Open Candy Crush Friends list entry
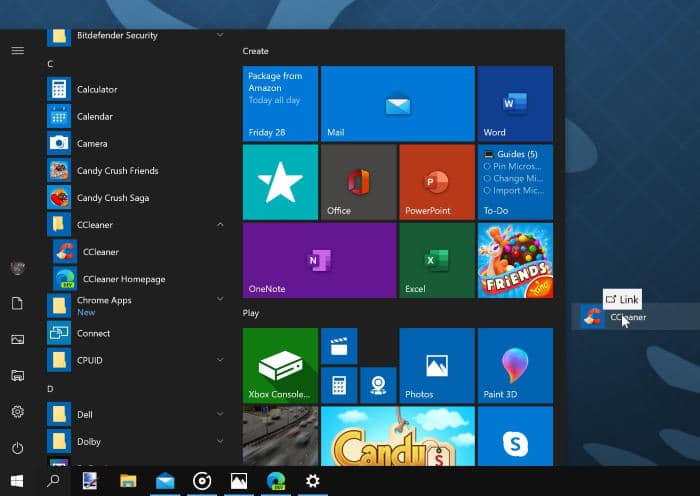Viewport: 700px width, 496px height. (136, 171)
